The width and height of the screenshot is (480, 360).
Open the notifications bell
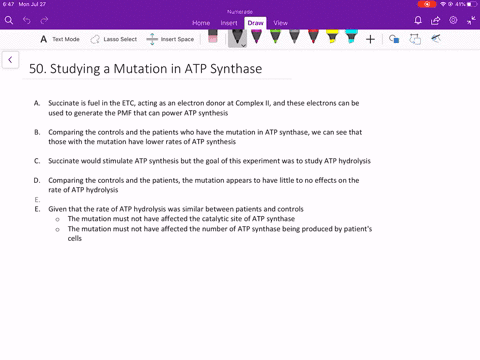point(418,21)
